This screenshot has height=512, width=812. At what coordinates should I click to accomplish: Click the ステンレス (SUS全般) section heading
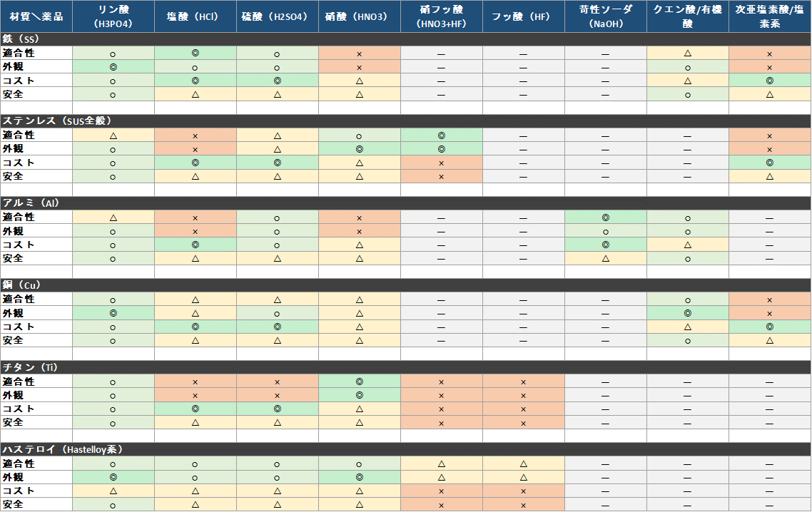point(57,121)
